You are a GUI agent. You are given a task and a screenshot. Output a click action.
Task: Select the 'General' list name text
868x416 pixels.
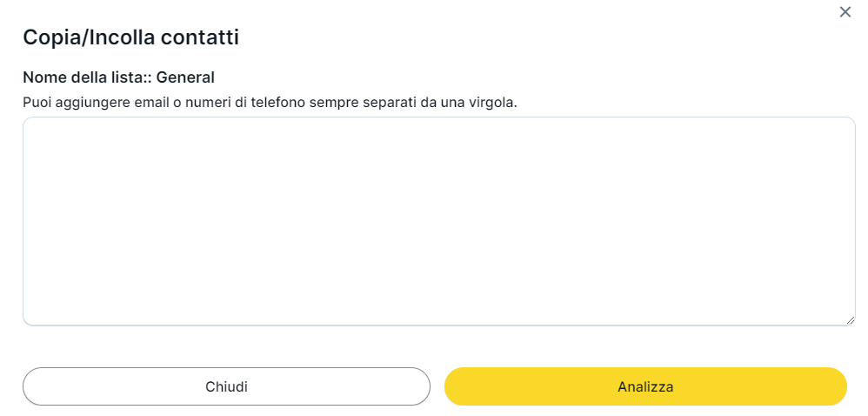(185, 77)
